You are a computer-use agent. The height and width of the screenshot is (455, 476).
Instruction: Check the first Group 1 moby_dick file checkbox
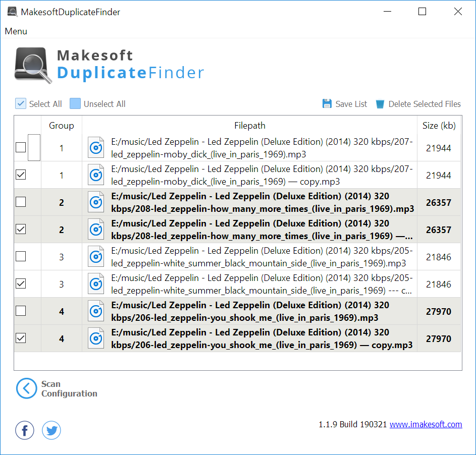21,148
